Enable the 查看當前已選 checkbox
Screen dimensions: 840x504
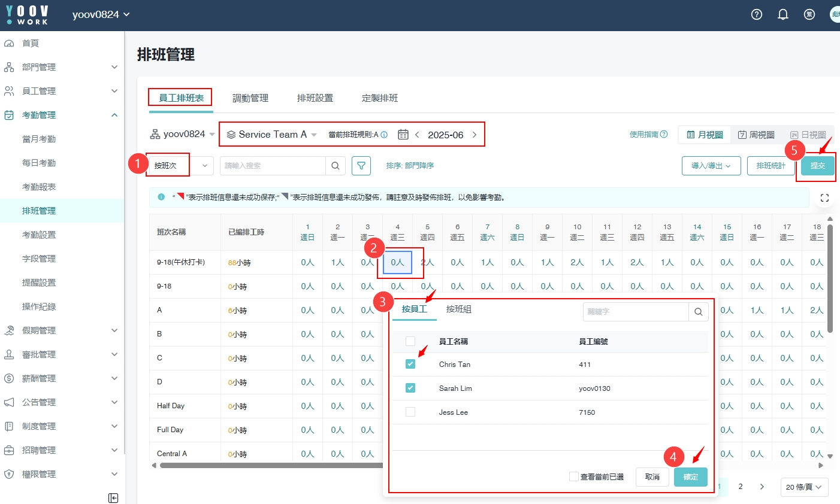click(574, 476)
